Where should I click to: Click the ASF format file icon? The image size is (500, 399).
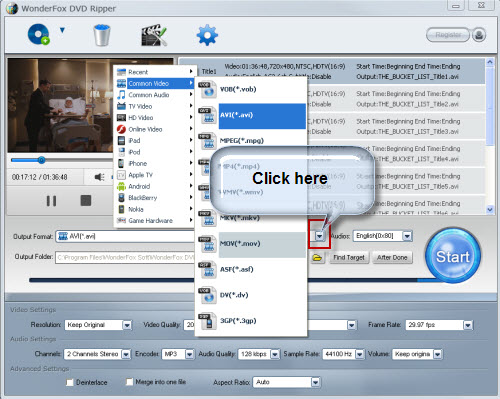point(207,269)
